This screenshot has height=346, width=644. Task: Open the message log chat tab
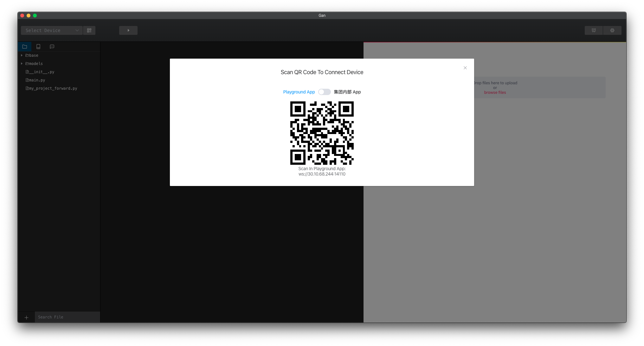[x=52, y=47]
